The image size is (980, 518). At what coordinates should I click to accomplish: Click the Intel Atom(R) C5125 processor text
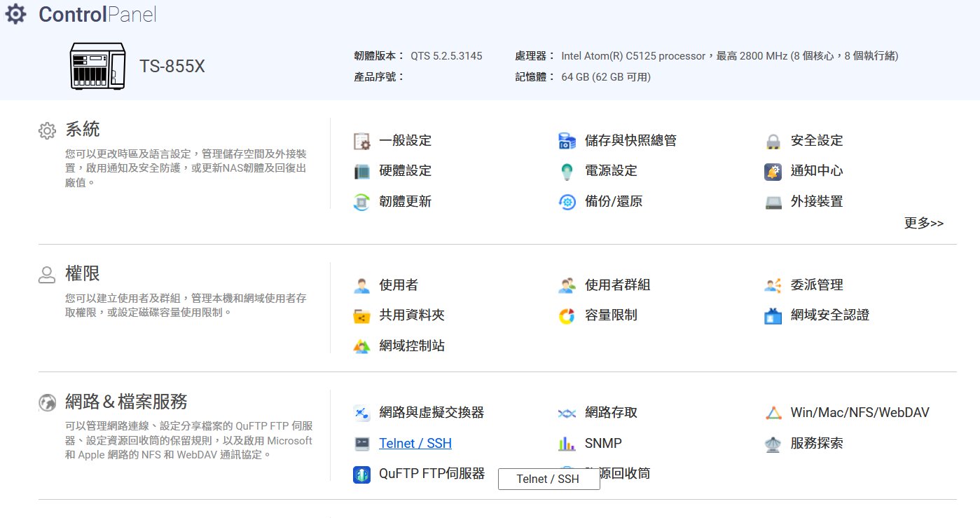(633, 56)
